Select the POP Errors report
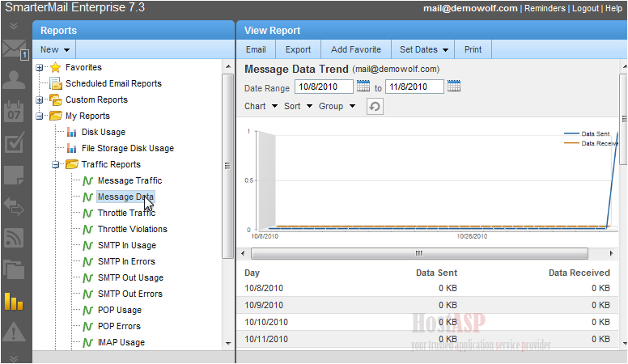This screenshot has height=364, width=628. click(119, 326)
